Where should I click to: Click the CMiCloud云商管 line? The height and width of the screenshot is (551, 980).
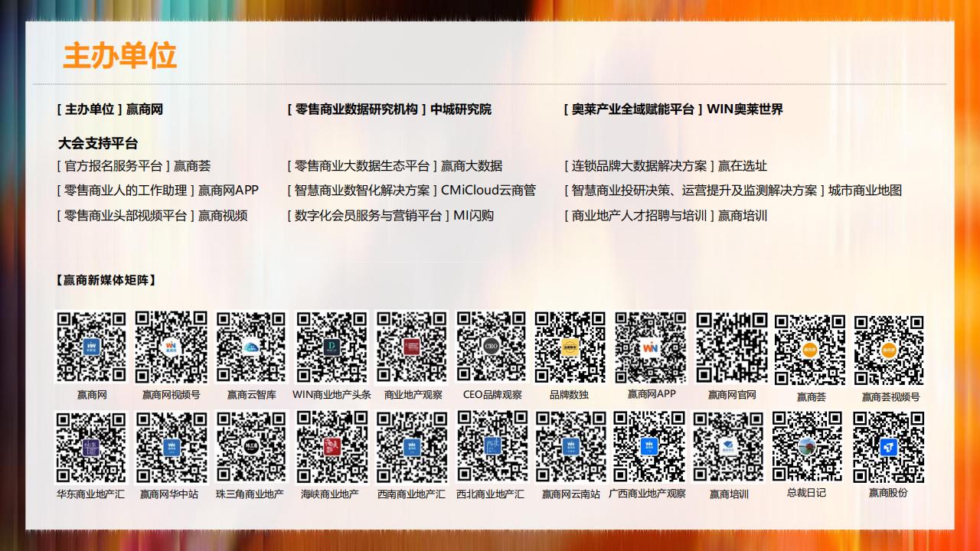pyautogui.click(x=412, y=191)
